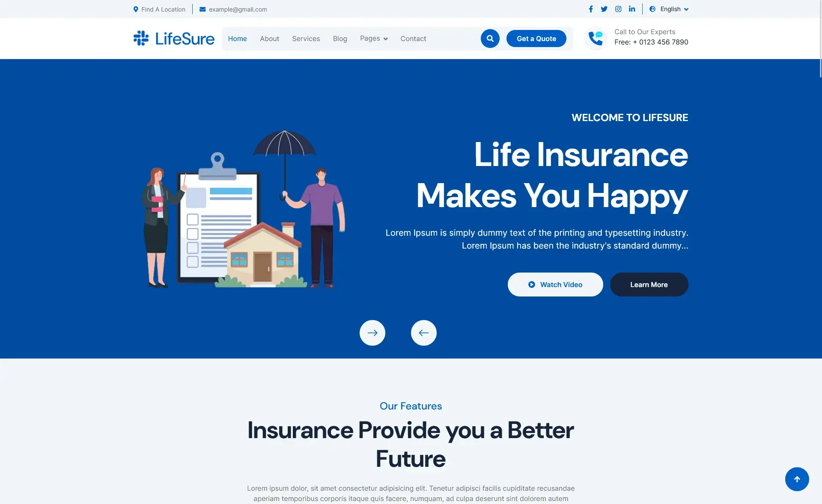Click the About menu item

[x=269, y=38]
